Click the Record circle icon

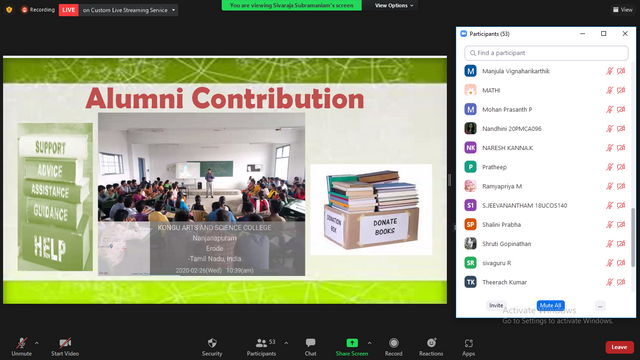coord(393,343)
